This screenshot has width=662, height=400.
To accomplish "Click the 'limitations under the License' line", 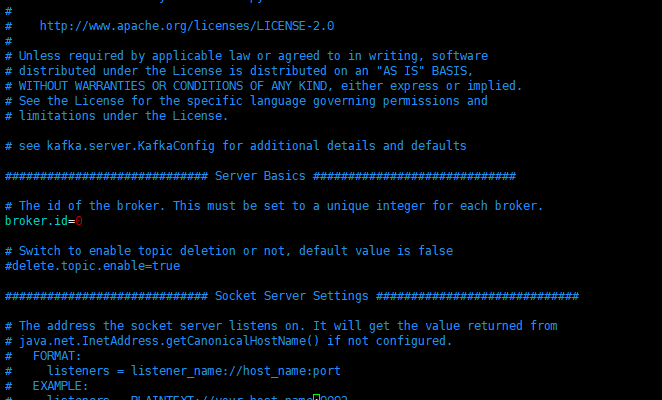I will click(117, 116).
